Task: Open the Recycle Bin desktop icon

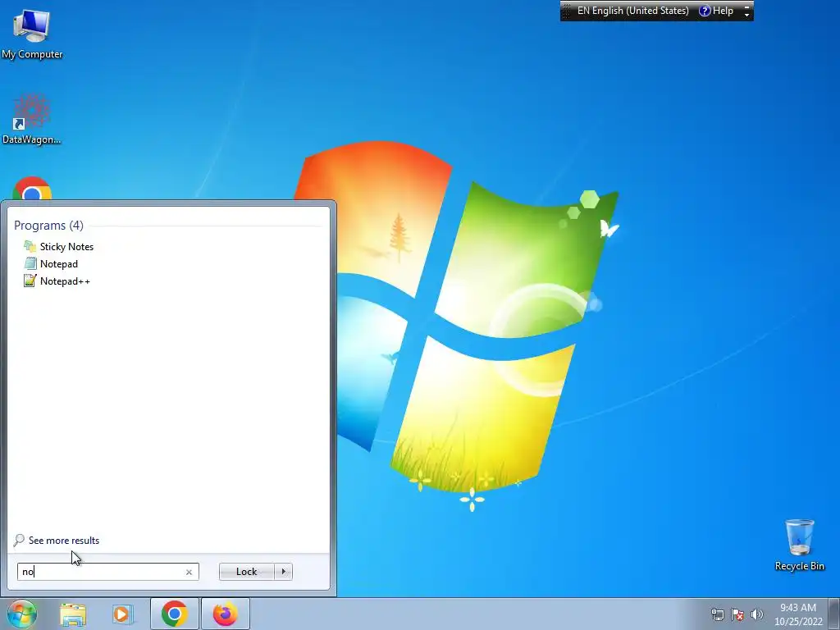Action: coord(799,545)
